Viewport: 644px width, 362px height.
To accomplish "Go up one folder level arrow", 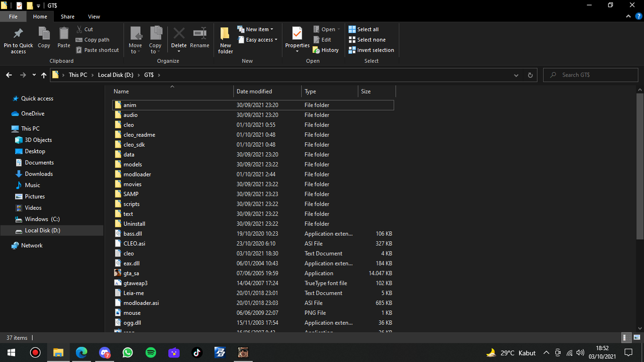I will pyautogui.click(x=44, y=75).
